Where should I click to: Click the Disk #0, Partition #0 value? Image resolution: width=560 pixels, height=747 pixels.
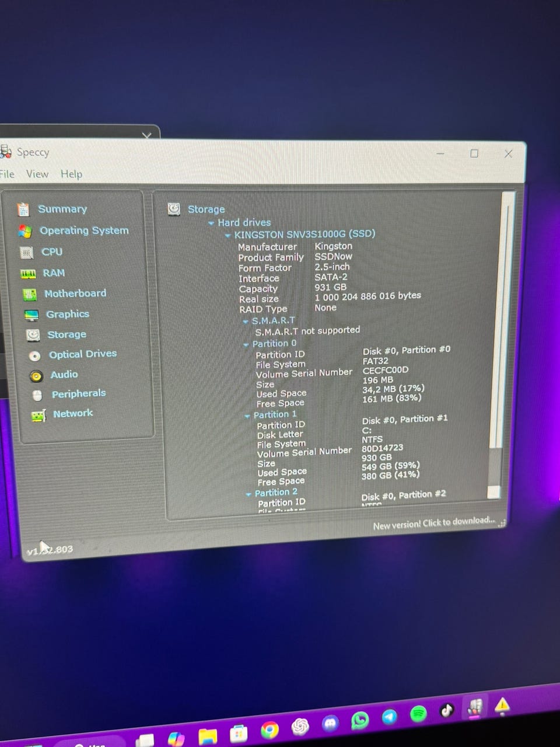(x=407, y=351)
